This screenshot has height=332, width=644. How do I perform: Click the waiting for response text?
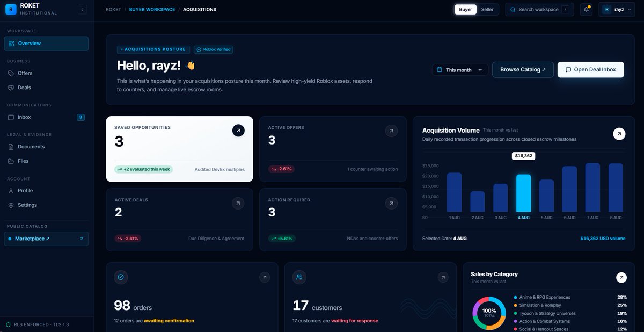(x=355, y=321)
